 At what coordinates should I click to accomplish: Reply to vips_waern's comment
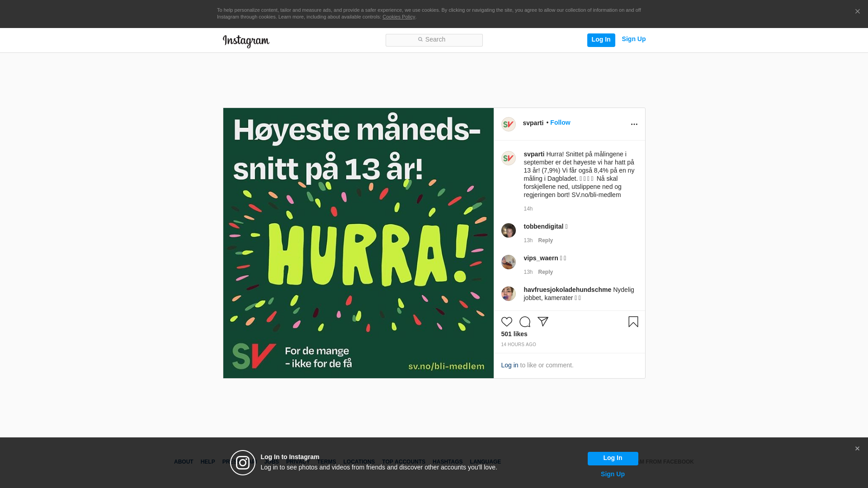[x=545, y=272]
